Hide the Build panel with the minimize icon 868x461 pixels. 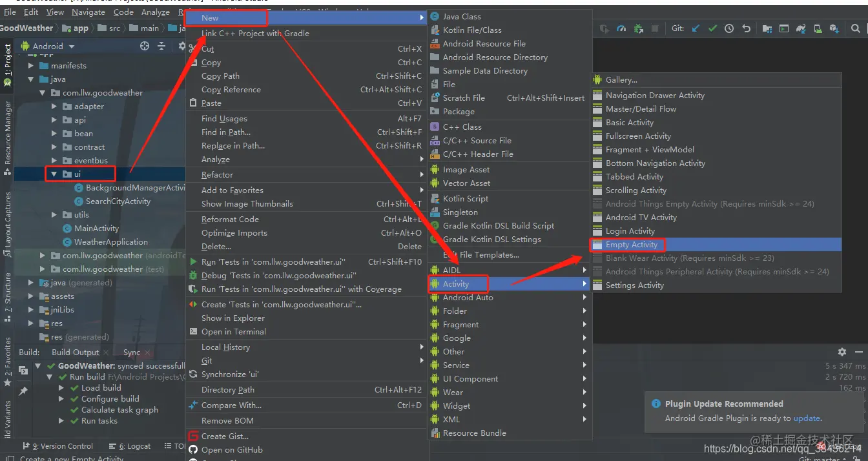coord(858,352)
